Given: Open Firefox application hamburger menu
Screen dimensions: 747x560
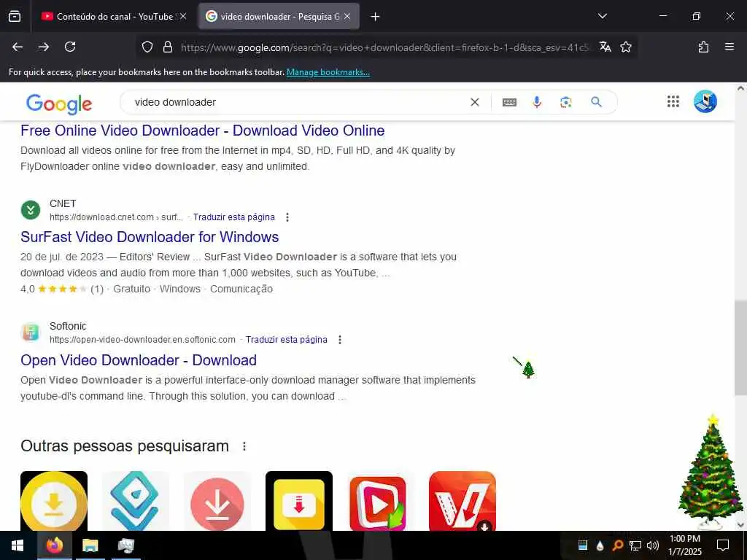Looking at the screenshot, I should [729, 47].
